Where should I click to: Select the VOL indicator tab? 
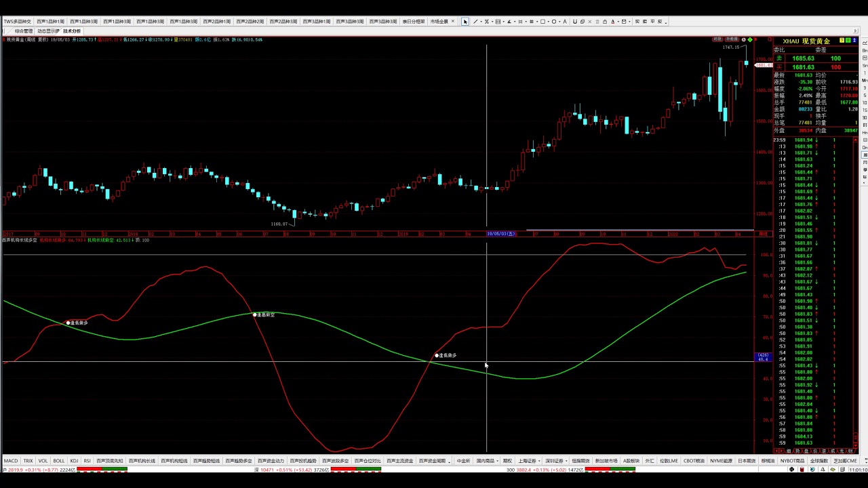click(x=43, y=461)
